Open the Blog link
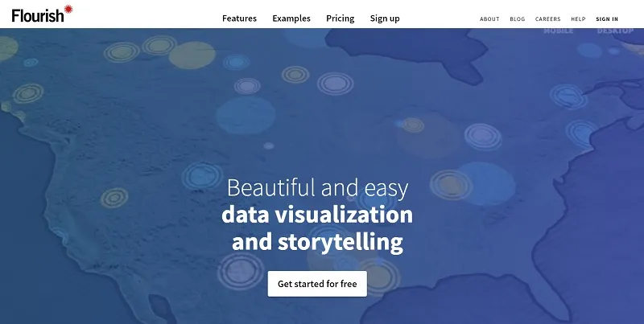The width and height of the screenshot is (644, 324). click(x=518, y=19)
